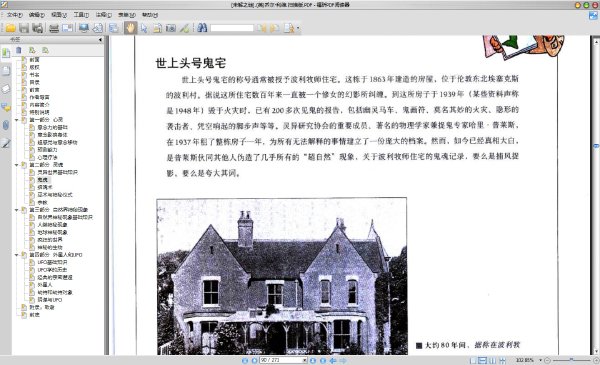Screen dimensions: 600x365
Task: Open the zoom percentage dropdown
Action: pyautogui.click(x=541, y=360)
